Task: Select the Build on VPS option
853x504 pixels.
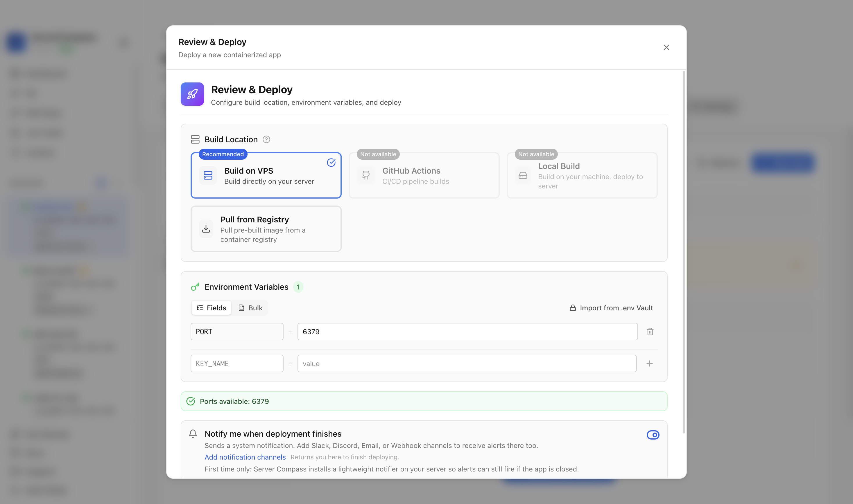Action: 266,175
